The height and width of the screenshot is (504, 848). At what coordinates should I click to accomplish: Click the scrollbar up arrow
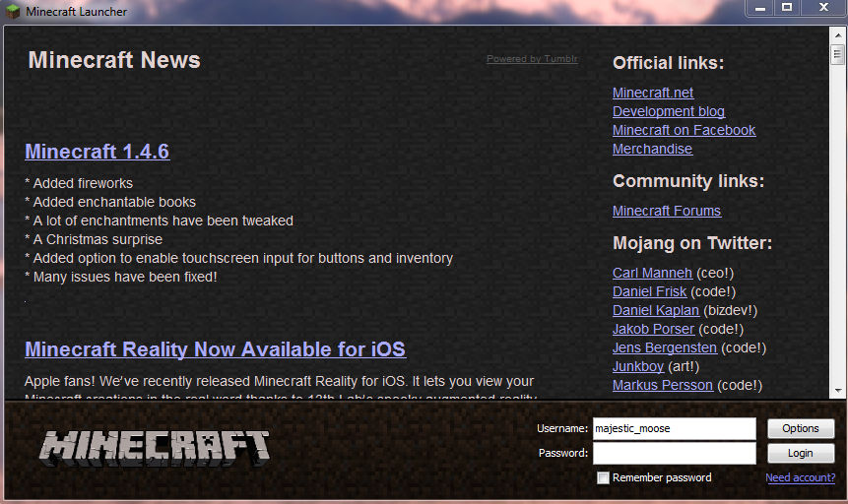[x=838, y=35]
